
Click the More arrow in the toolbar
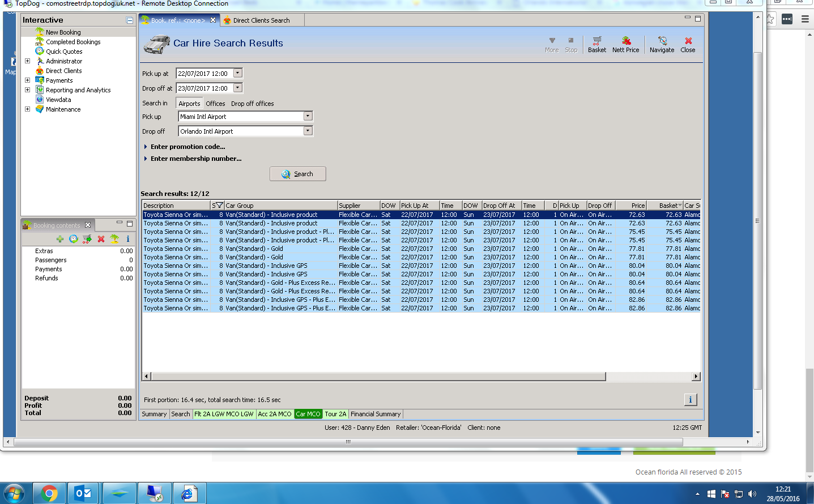tap(552, 44)
